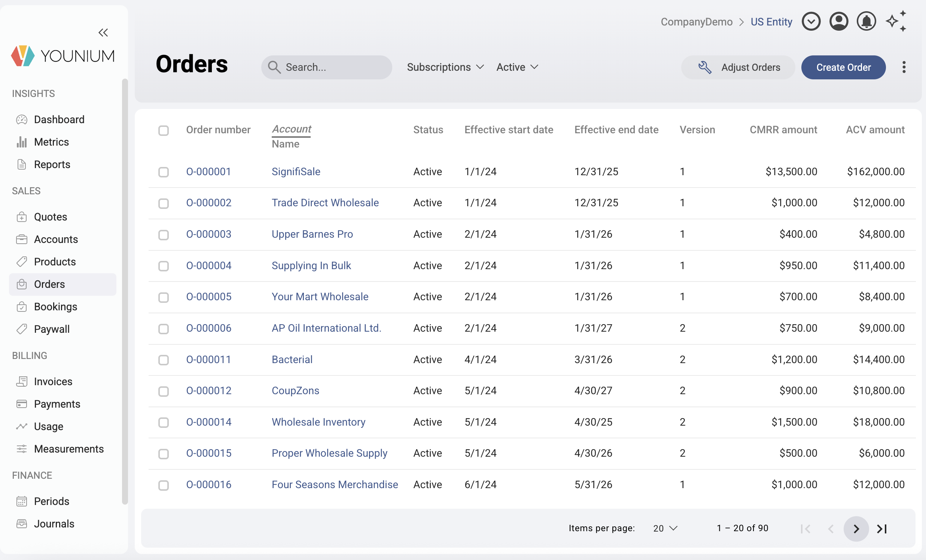Open the three-dot more options menu

click(x=904, y=67)
